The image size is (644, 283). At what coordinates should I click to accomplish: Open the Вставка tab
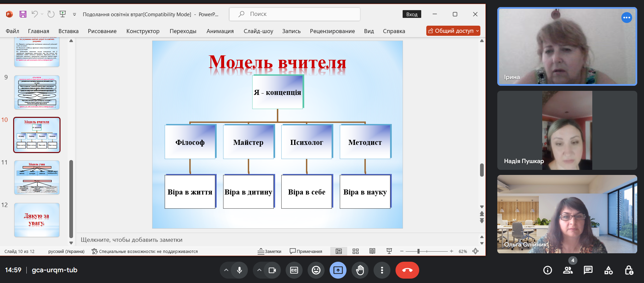[68, 31]
